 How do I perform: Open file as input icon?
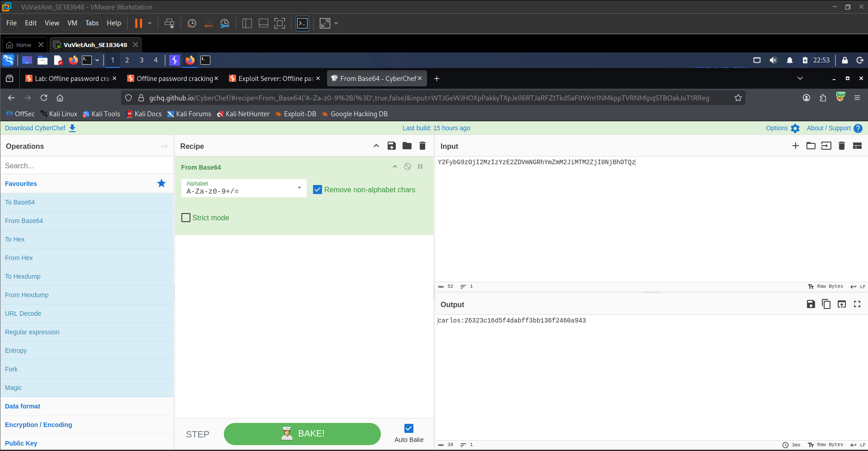(x=826, y=146)
